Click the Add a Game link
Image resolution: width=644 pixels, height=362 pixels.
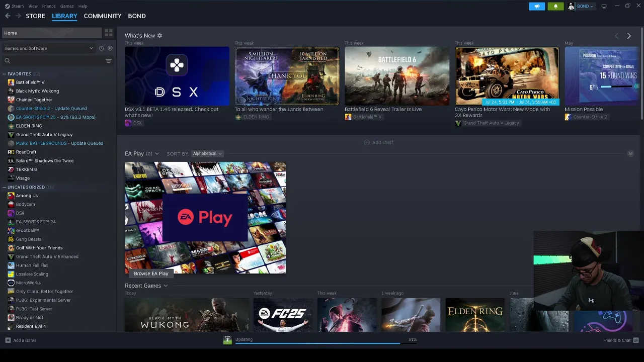tap(25, 340)
